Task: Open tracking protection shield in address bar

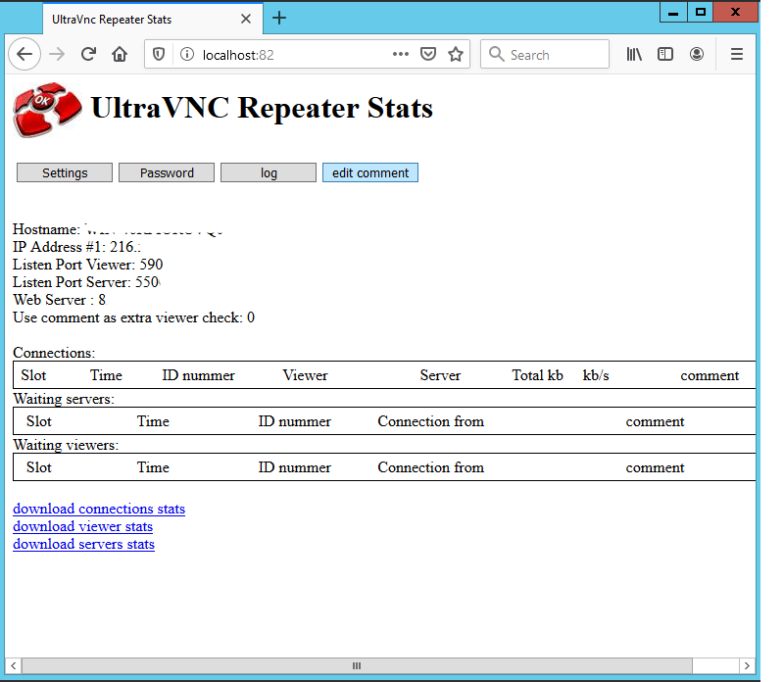Action: pyautogui.click(x=159, y=54)
